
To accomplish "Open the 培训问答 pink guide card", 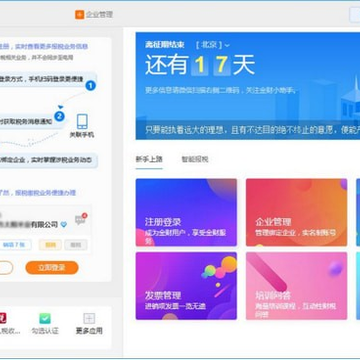I will coord(297,286).
